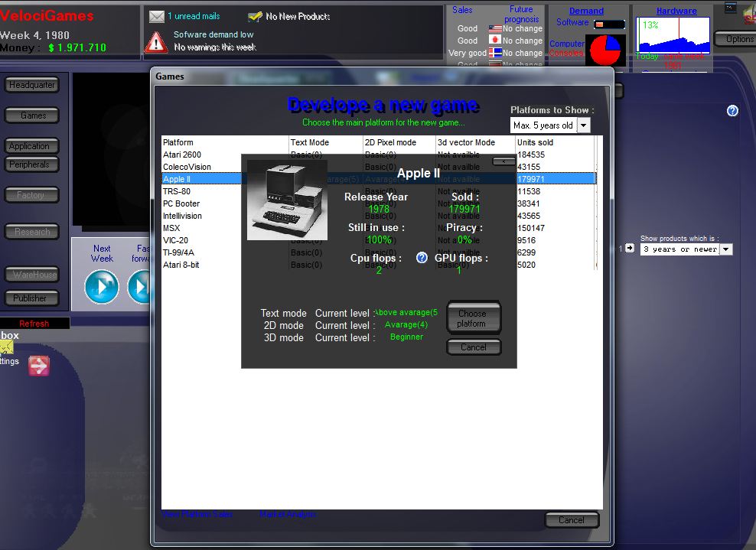Click the Headquarter sidebar button

coord(32,86)
